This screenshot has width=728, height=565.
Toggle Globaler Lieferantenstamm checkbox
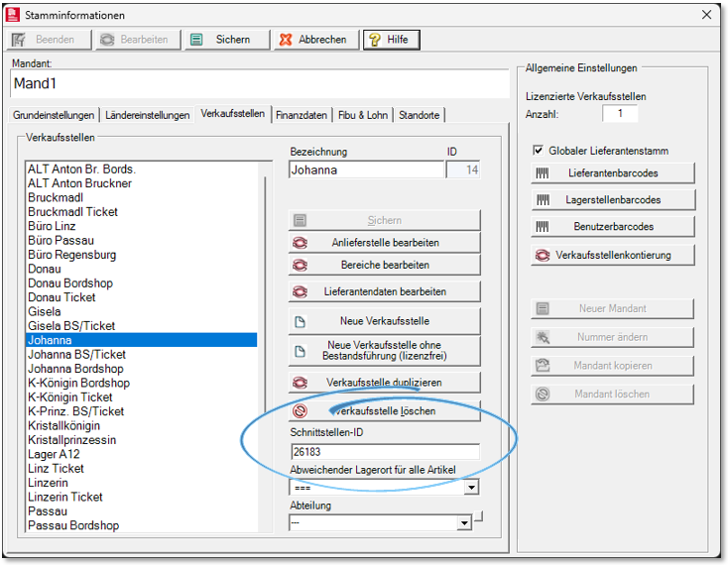[x=539, y=151]
